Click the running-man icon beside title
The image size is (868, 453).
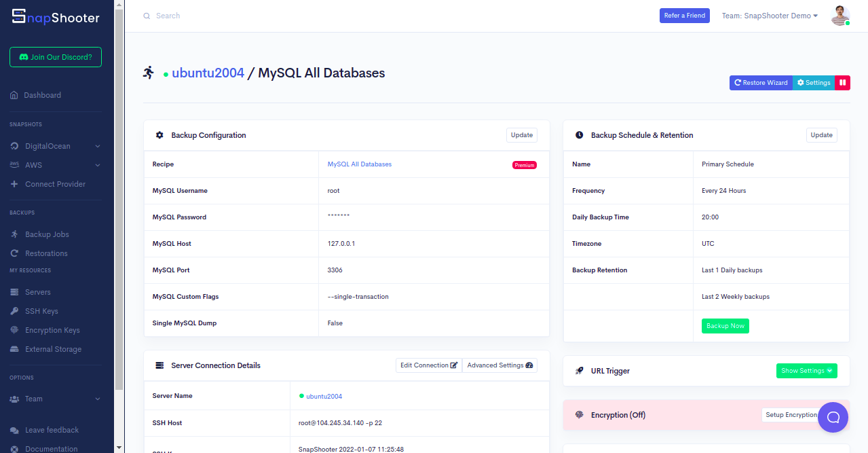coord(149,73)
